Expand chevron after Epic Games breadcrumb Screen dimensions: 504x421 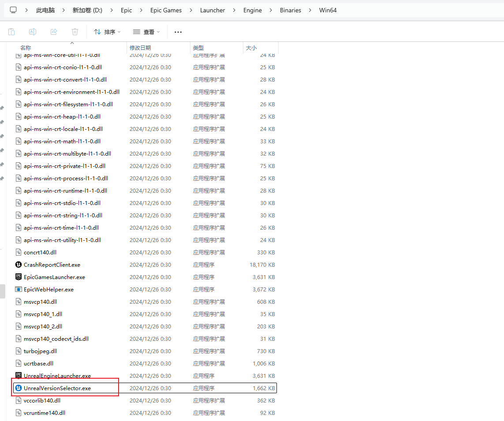(x=191, y=10)
